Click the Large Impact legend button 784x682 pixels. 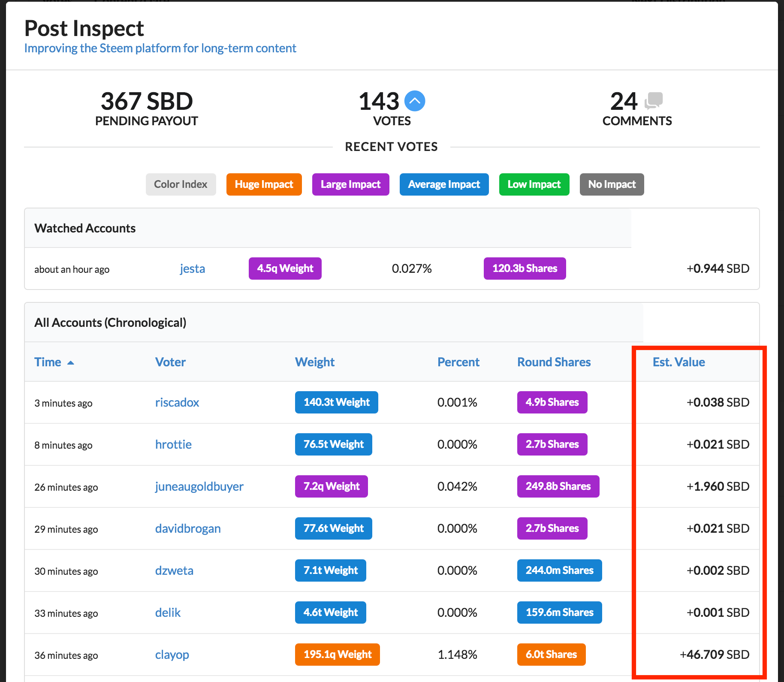(x=350, y=184)
